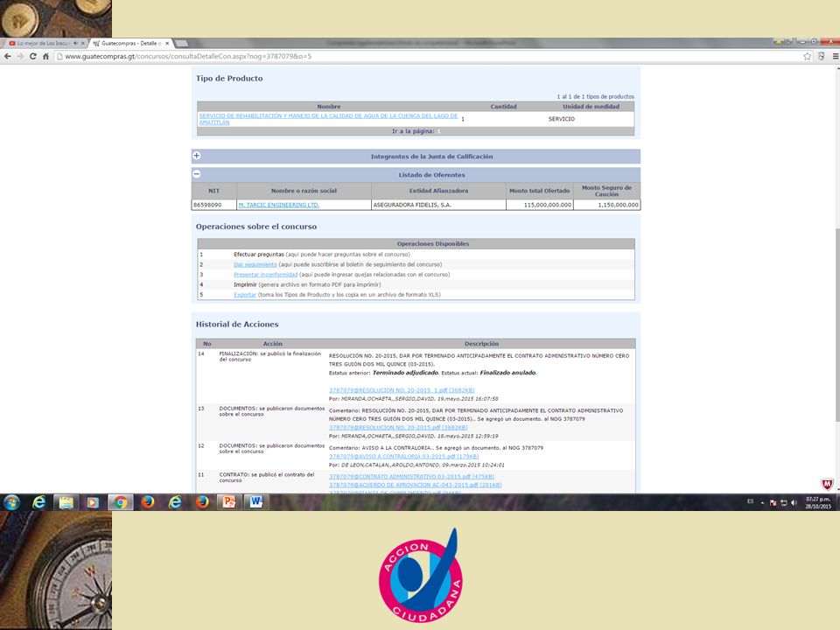Screen dimensions: 840x630
Task: Open the Firefox icon next to Chrome in the taskbar
Action: point(147,502)
